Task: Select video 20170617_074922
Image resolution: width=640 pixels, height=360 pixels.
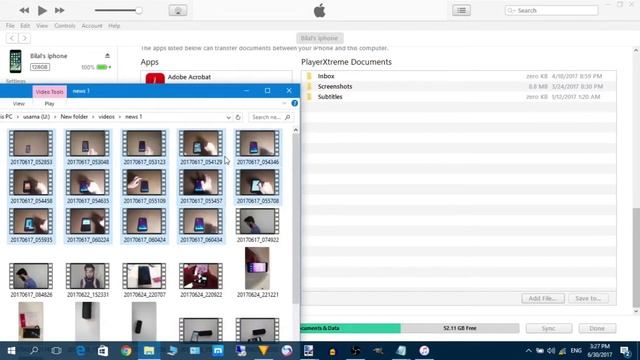Action: pyautogui.click(x=258, y=225)
